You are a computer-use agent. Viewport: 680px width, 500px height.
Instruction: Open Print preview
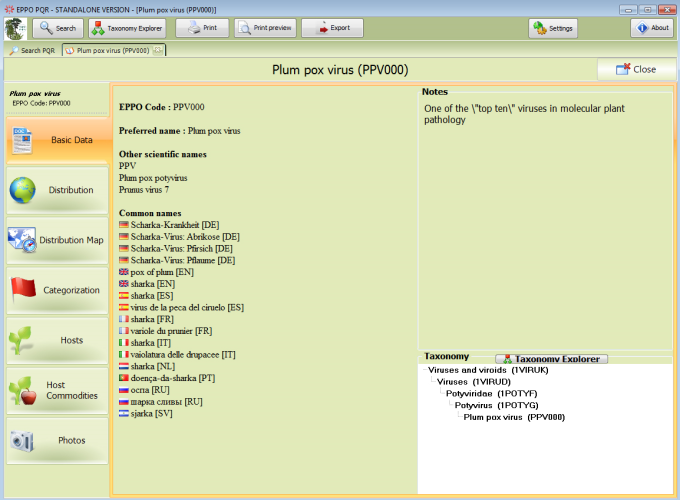(266, 28)
